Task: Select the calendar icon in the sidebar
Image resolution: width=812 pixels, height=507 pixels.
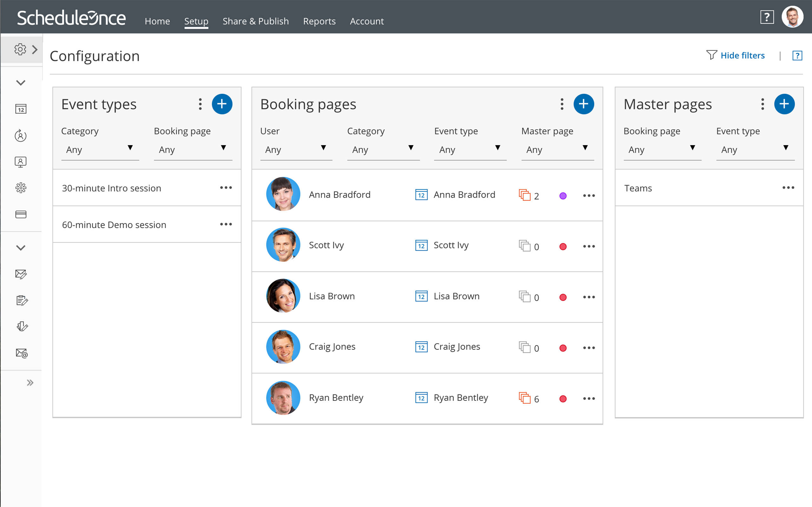Action: click(x=21, y=108)
